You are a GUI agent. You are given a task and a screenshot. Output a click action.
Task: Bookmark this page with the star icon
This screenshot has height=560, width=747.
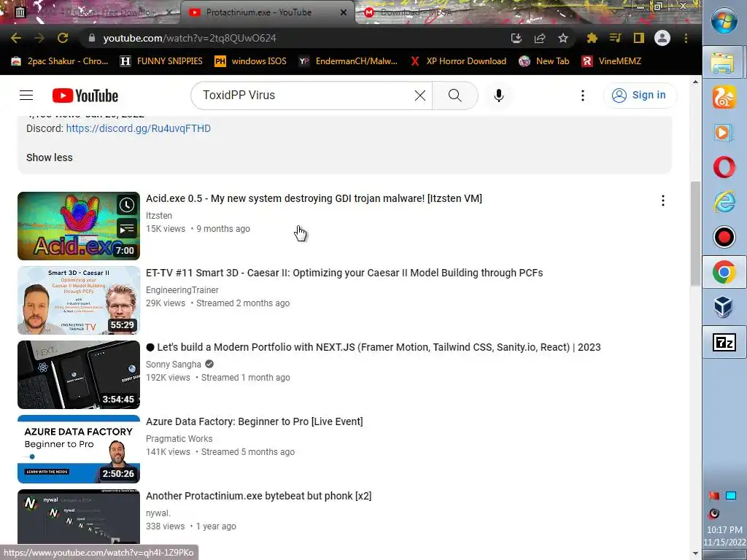point(563,38)
